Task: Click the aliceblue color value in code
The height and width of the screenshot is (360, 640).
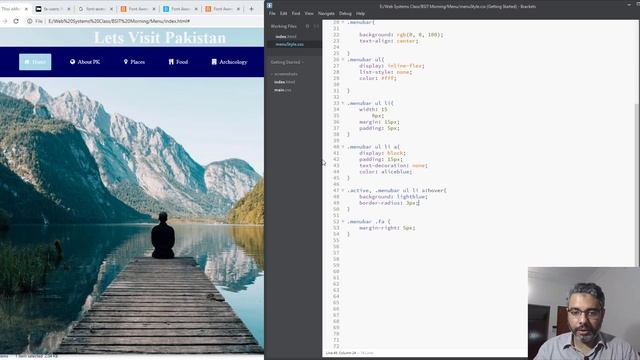Action: coord(396,172)
